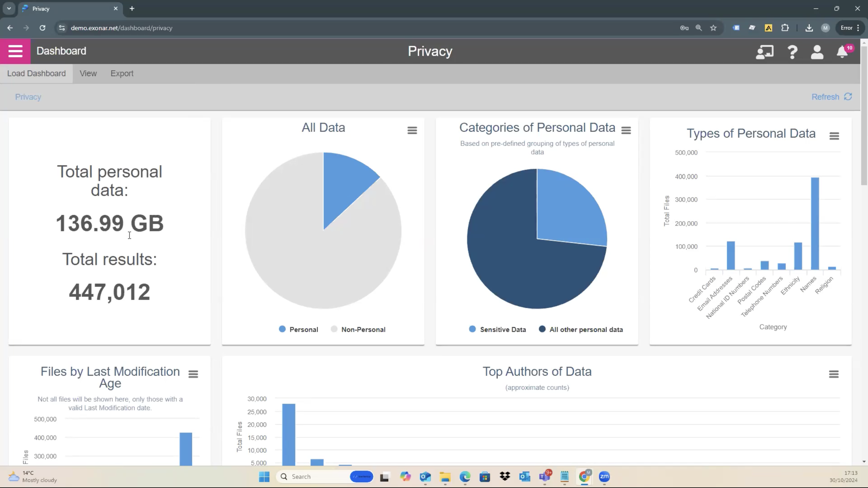Open the All Data chart context menu
Viewport: 868px width, 488px height.
(412, 130)
